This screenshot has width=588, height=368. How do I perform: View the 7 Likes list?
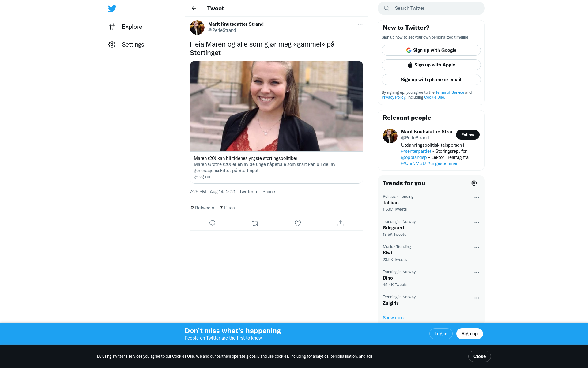click(x=227, y=208)
